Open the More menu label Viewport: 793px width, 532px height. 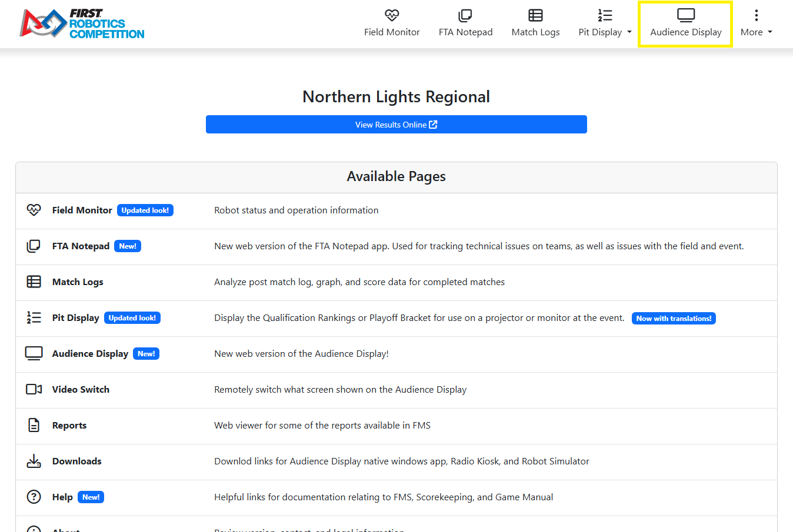pos(752,32)
